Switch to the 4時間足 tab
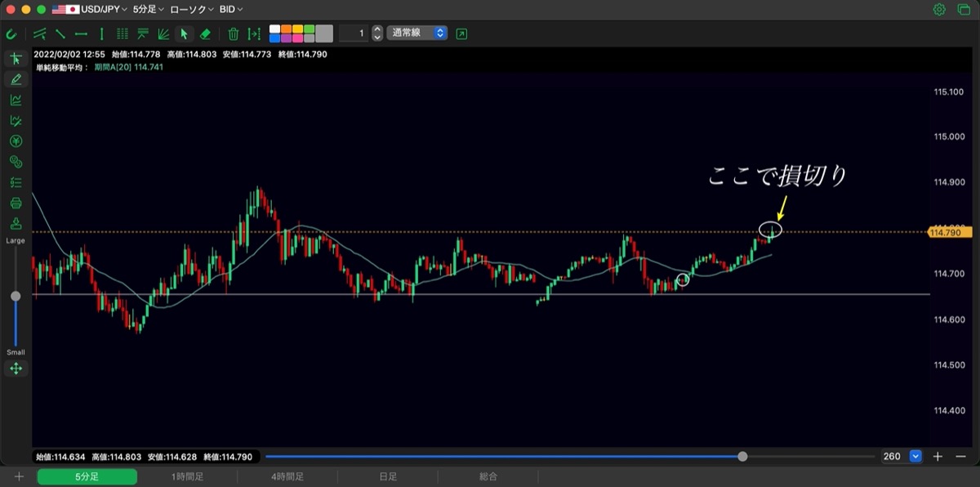 pos(287,476)
